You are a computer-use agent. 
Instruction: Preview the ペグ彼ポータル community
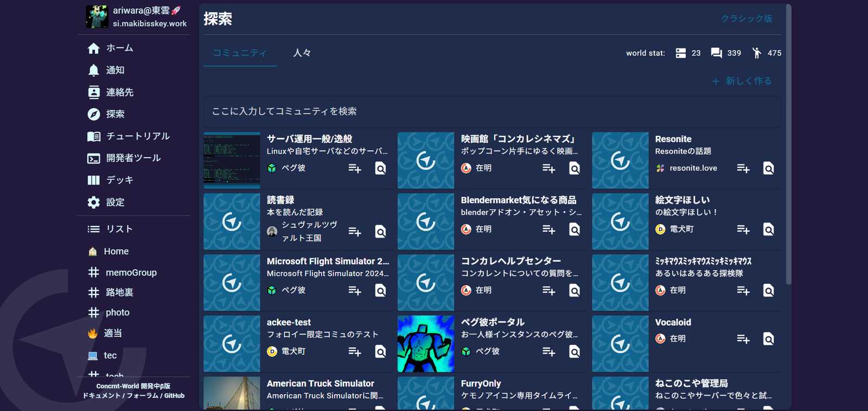[575, 352]
